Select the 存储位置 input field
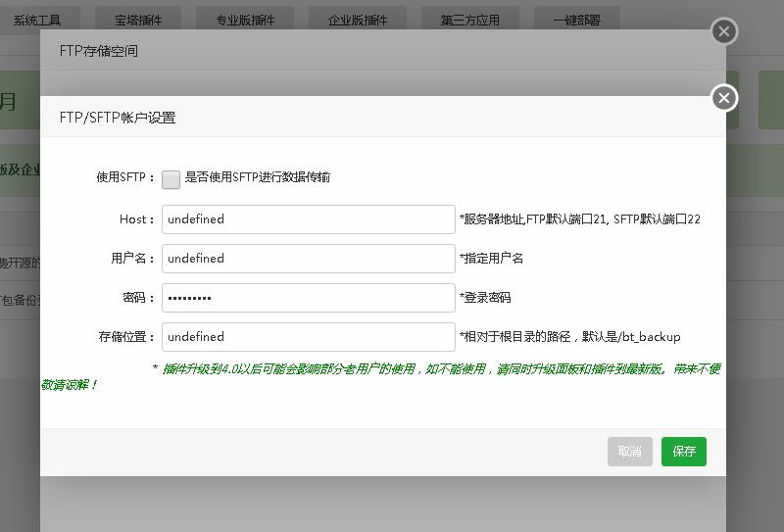 [x=309, y=337]
